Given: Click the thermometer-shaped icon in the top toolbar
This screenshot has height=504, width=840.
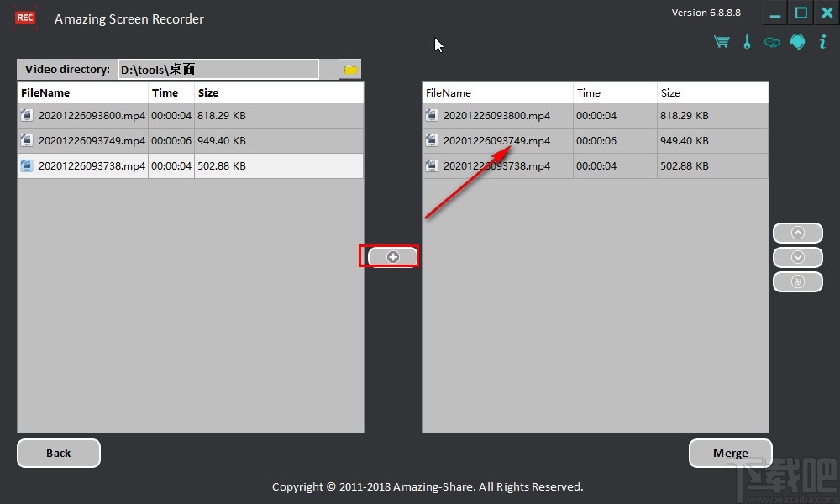Looking at the screenshot, I should [747, 42].
